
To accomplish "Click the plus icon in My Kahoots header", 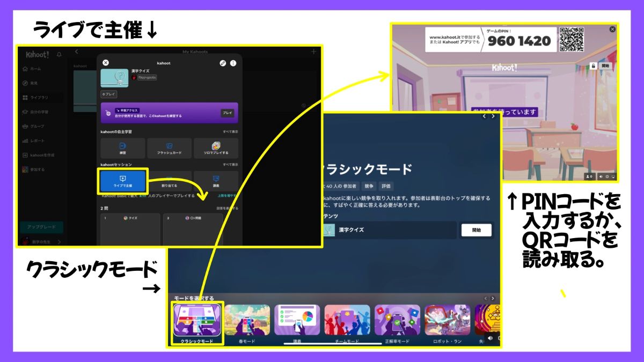I will 314,51.
